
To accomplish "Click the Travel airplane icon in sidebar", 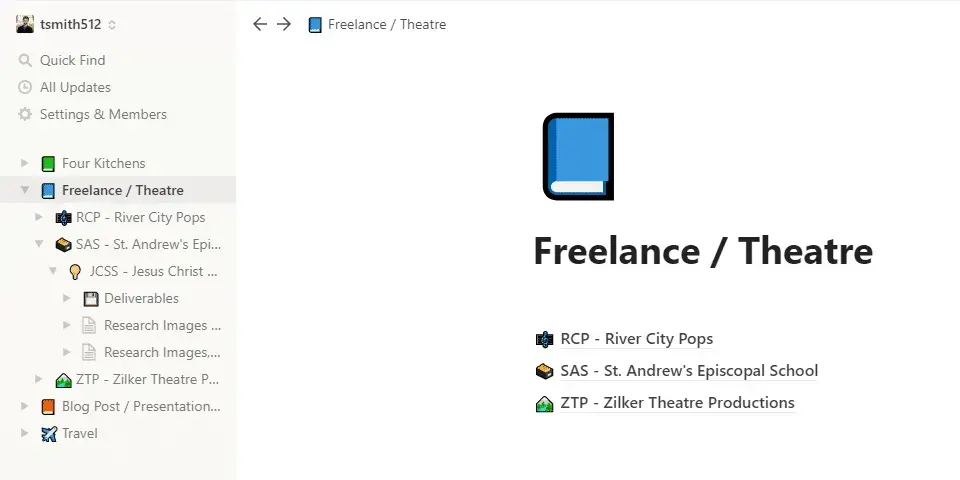I will pyautogui.click(x=48, y=433).
